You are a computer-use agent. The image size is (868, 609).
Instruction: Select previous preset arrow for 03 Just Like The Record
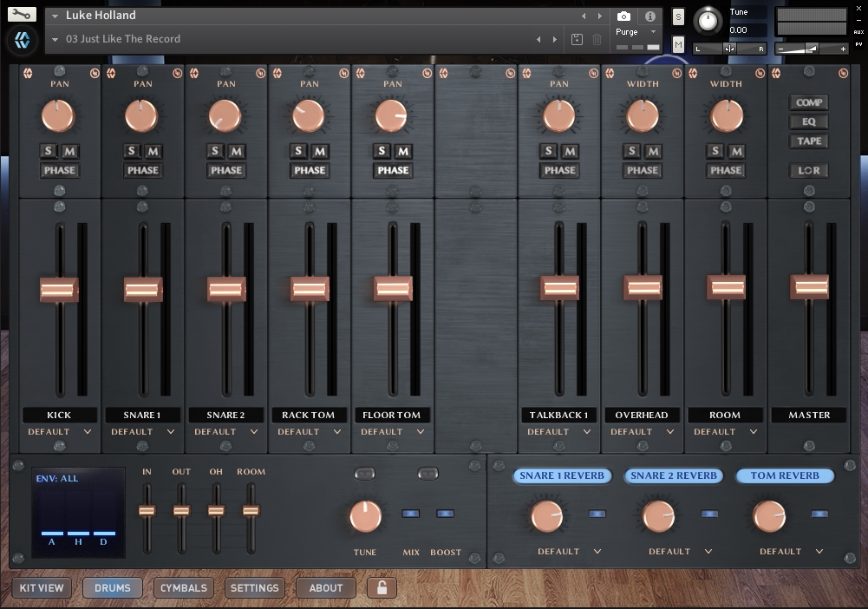(538, 39)
